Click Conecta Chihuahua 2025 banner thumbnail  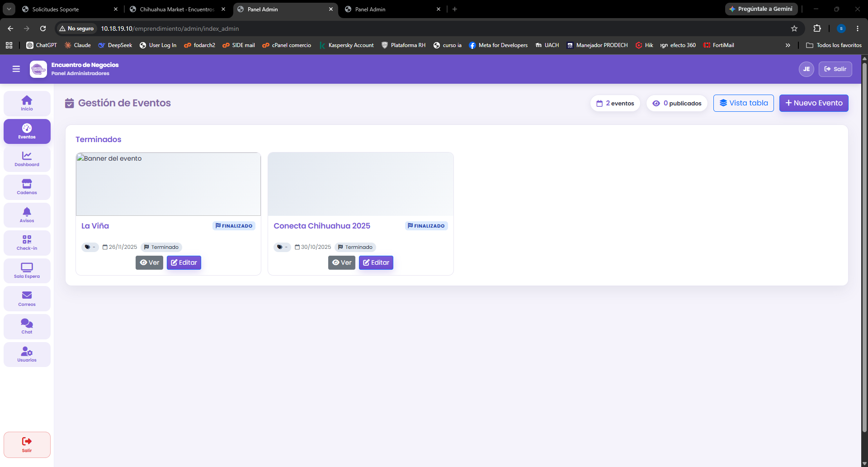coord(360,184)
